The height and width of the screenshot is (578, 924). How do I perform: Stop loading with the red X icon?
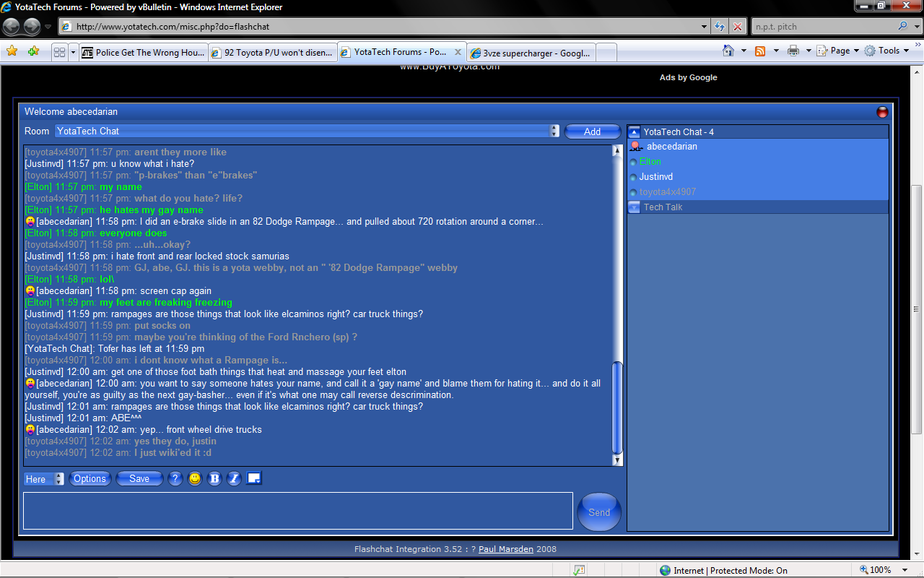(x=737, y=27)
